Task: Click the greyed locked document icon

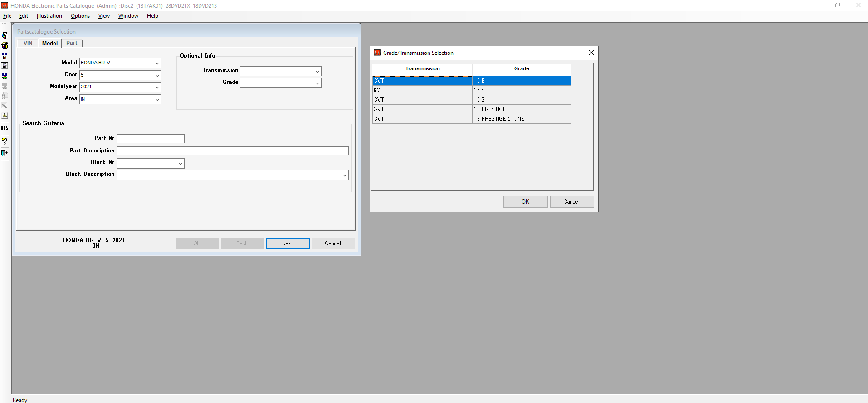Action: (5, 96)
